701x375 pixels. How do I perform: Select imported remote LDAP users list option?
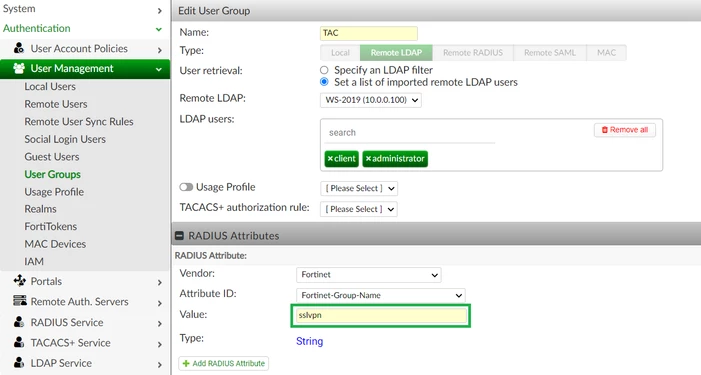(324, 82)
